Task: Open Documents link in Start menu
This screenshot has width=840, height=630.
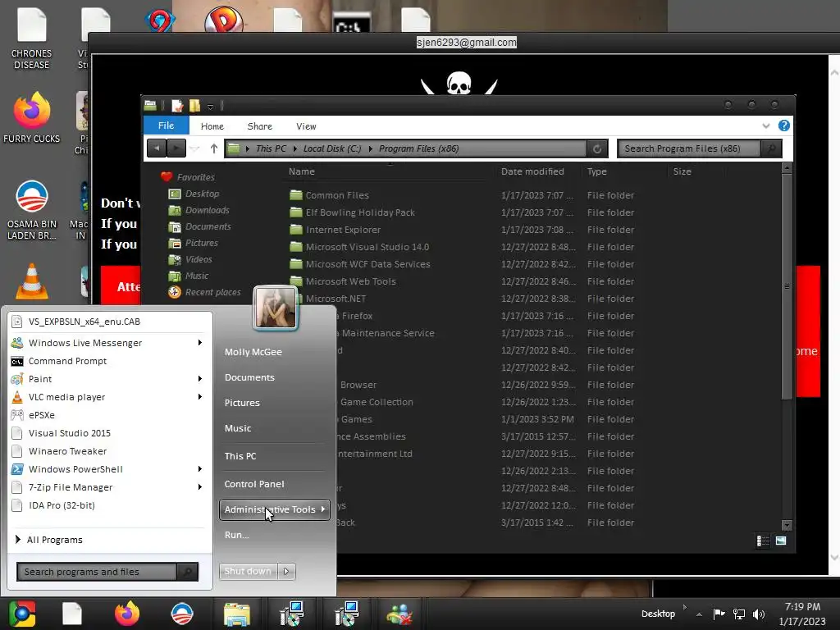Action: coord(249,377)
